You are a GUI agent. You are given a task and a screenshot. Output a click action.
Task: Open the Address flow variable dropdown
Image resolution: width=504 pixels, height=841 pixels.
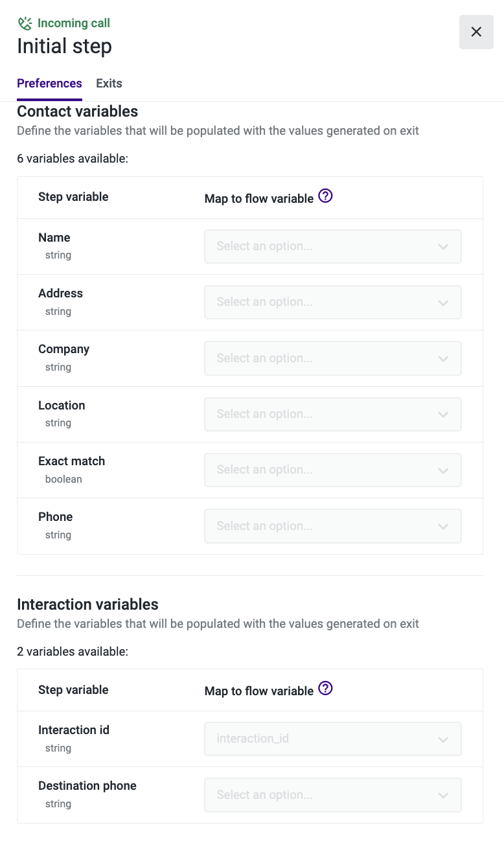point(332,302)
